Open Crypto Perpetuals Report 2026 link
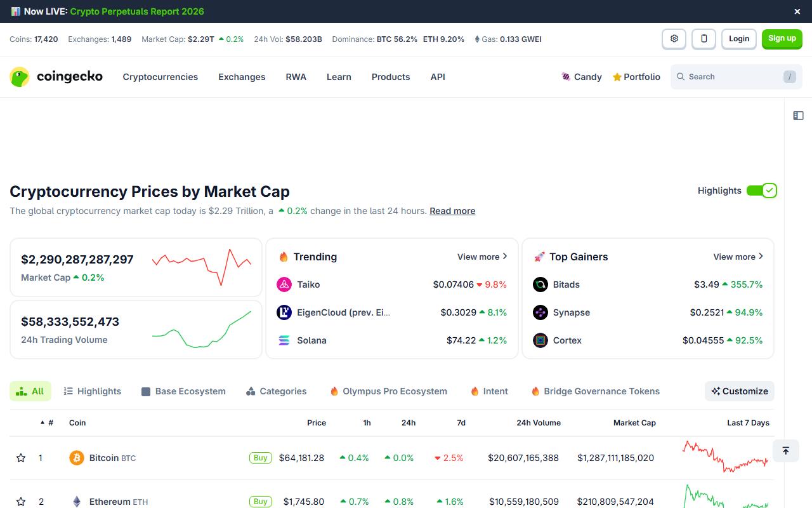This screenshot has height=508, width=812. 137,11
